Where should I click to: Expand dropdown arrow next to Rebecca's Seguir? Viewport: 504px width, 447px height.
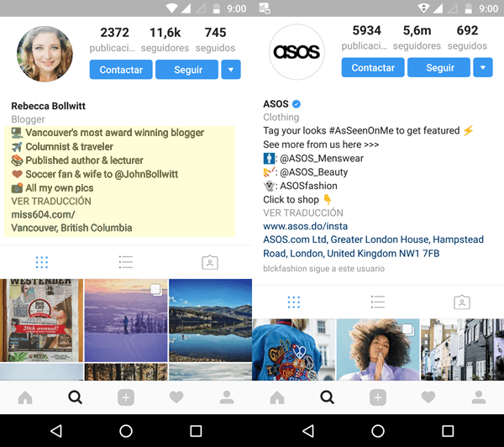(231, 70)
